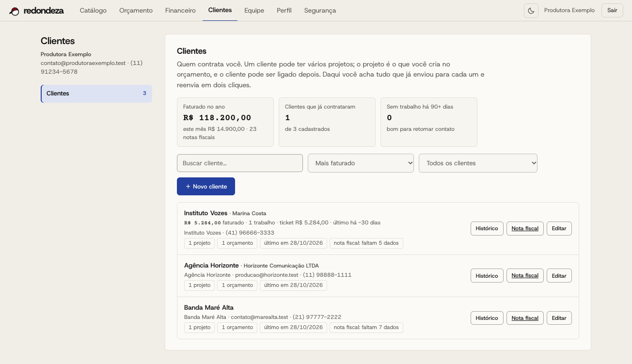
Task: Click Editar on Agência Horizonte row
Action: [x=559, y=276]
